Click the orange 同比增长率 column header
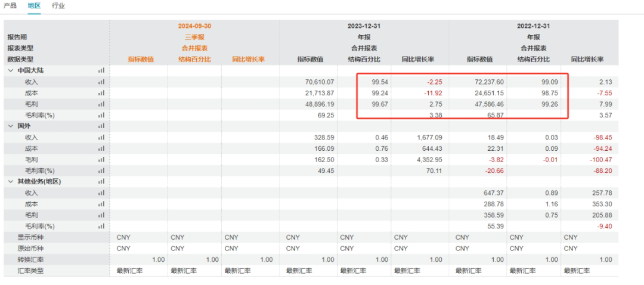Image resolution: width=644 pixels, height=285 pixels. pos(249,60)
